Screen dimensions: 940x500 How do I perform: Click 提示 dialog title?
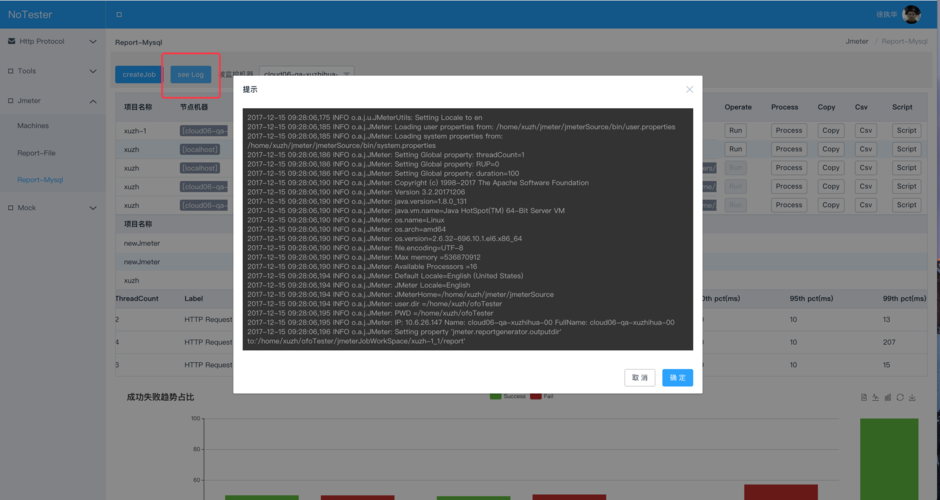coord(250,89)
